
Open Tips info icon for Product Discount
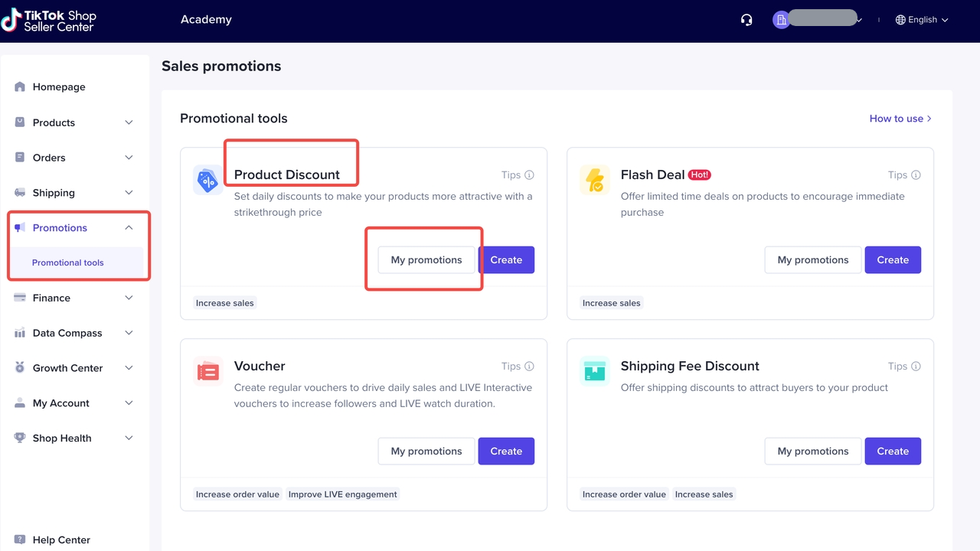[x=529, y=175]
